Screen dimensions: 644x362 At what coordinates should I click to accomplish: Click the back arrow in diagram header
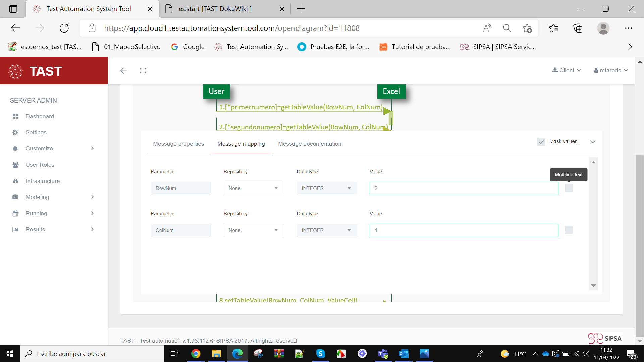124,71
